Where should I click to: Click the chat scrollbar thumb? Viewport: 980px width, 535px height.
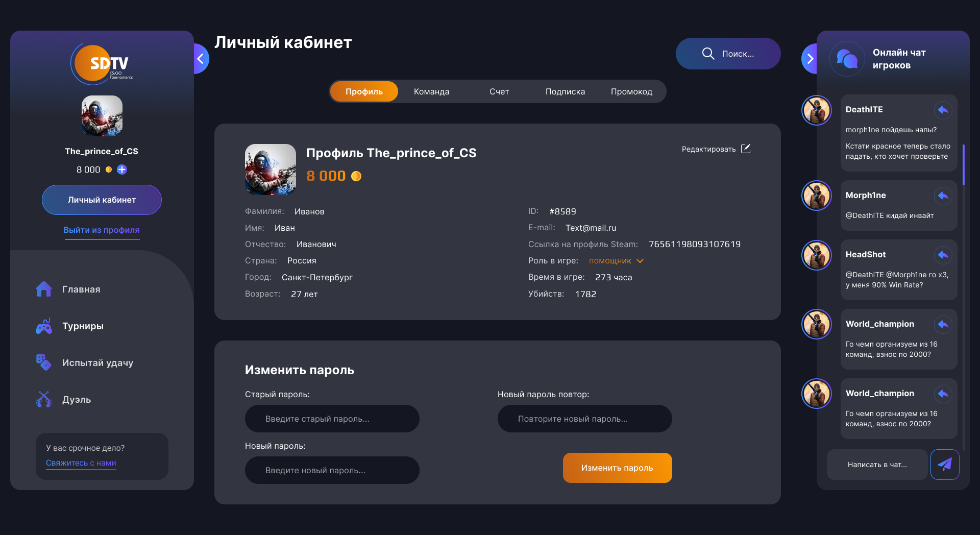coord(963,164)
